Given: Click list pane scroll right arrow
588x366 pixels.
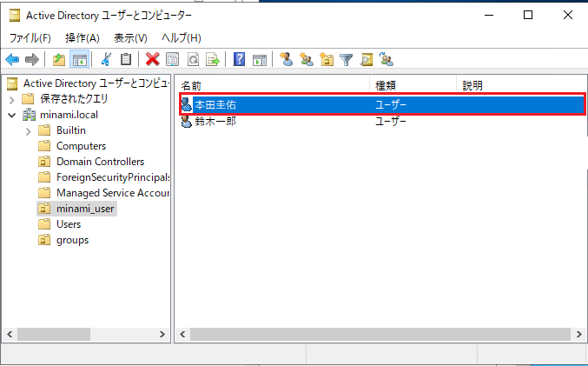Looking at the screenshot, I should click(x=579, y=334).
